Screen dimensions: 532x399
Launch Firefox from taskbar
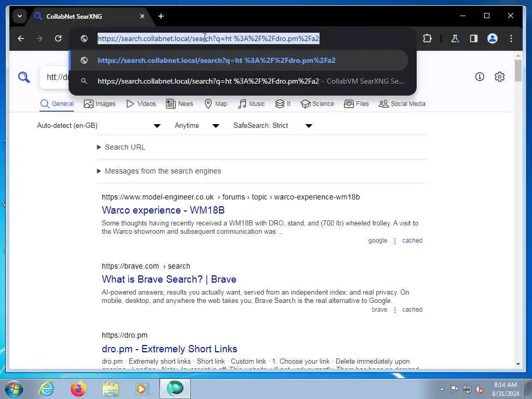[x=78, y=389]
